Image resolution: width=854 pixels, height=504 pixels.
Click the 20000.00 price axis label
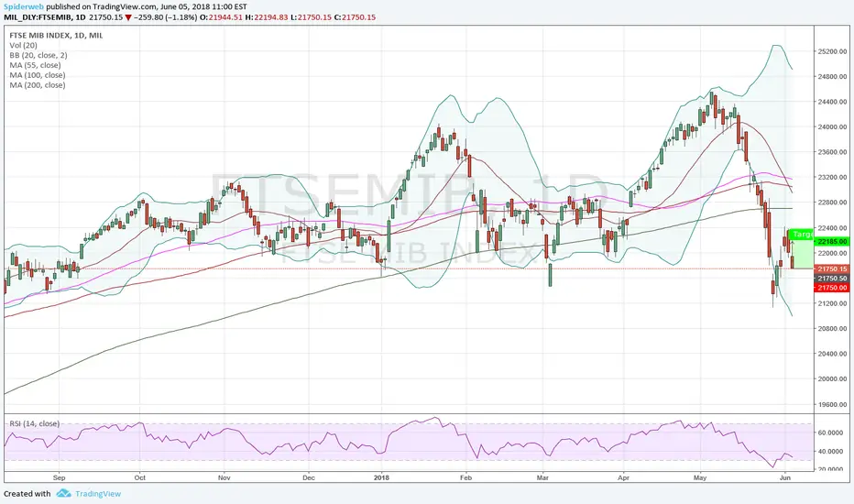point(832,379)
